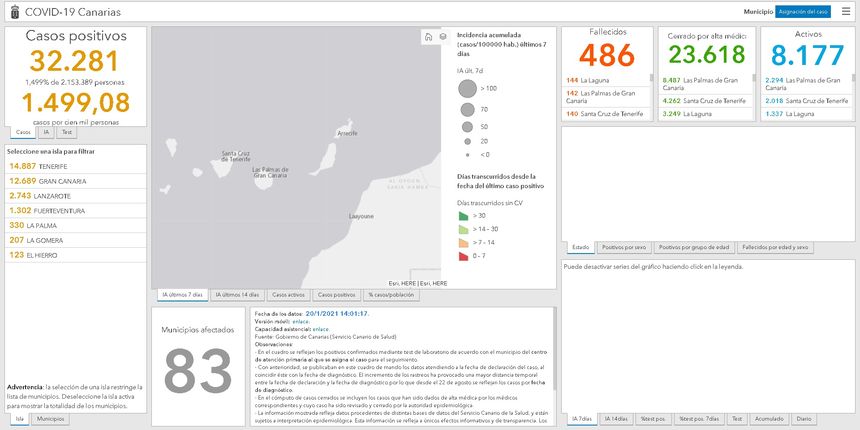The height and width of the screenshot is (430, 860).
Task: Show the Casos activos map tab
Action: (288, 295)
